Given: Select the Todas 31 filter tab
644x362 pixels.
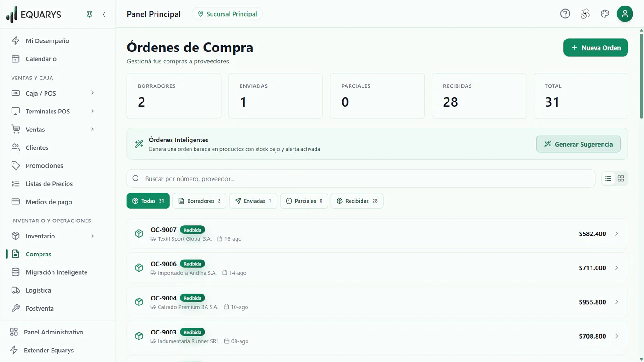Looking at the screenshot, I should pos(148,201).
